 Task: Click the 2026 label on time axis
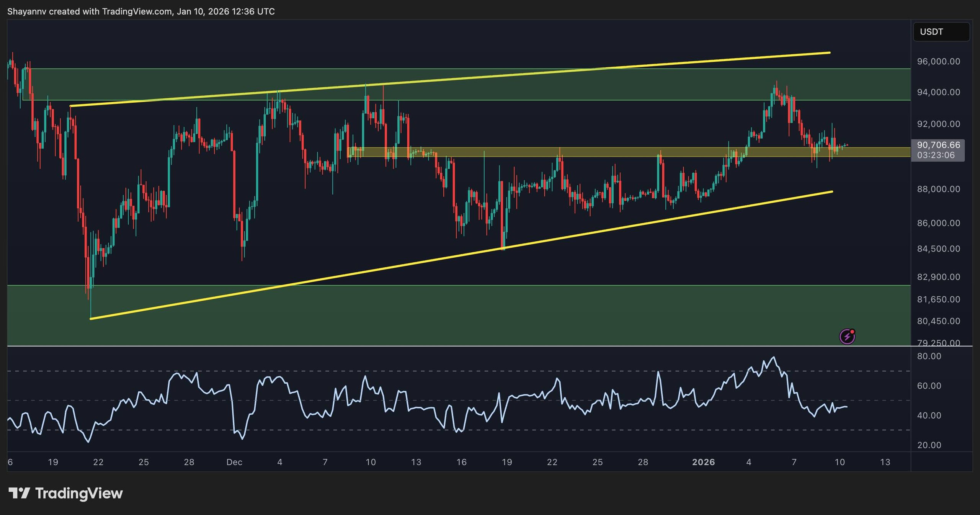703,462
